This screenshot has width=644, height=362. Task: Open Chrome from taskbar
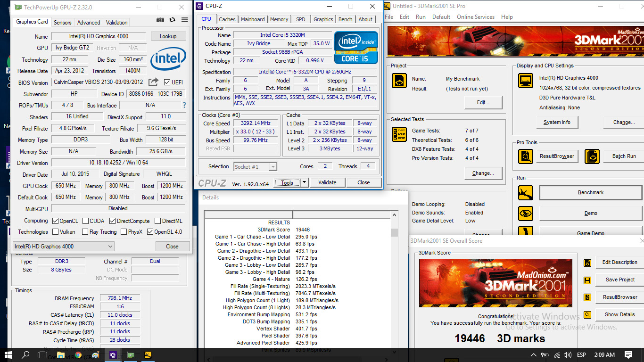[78, 355]
